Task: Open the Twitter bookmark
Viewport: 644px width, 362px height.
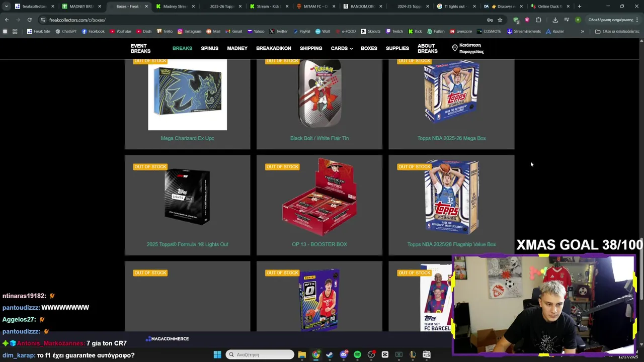Action: [x=278, y=31]
